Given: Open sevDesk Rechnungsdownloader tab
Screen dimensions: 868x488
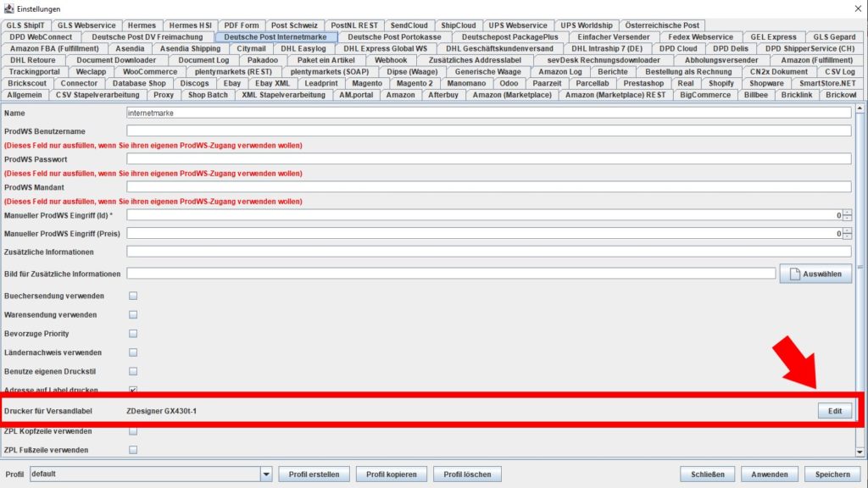Looking at the screenshot, I should click(x=604, y=60).
